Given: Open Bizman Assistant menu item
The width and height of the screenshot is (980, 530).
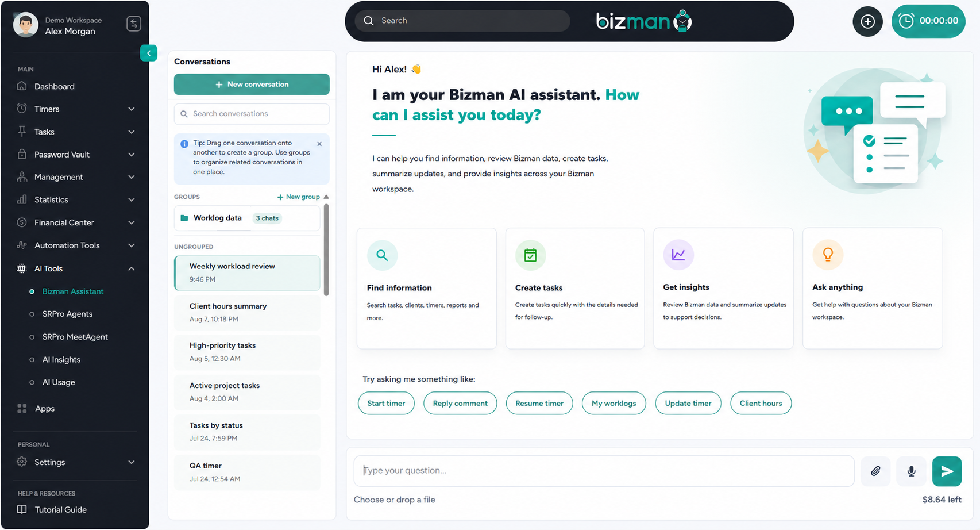Looking at the screenshot, I should [x=73, y=291].
